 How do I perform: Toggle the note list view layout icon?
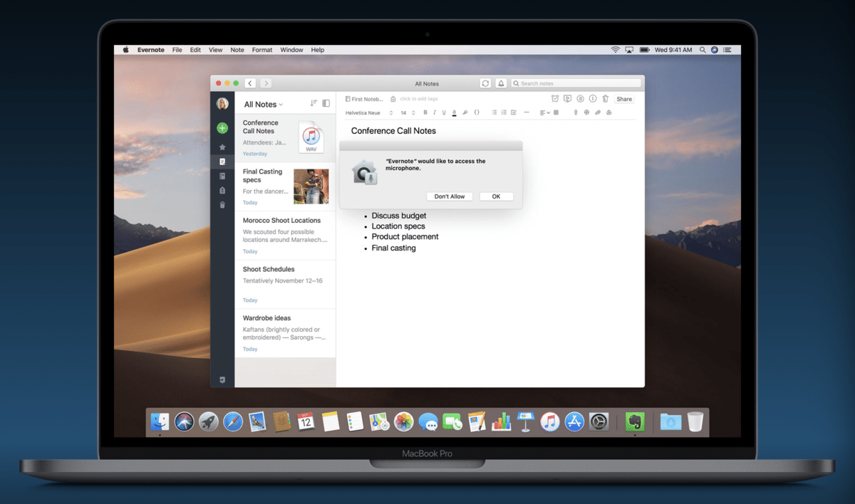[326, 104]
